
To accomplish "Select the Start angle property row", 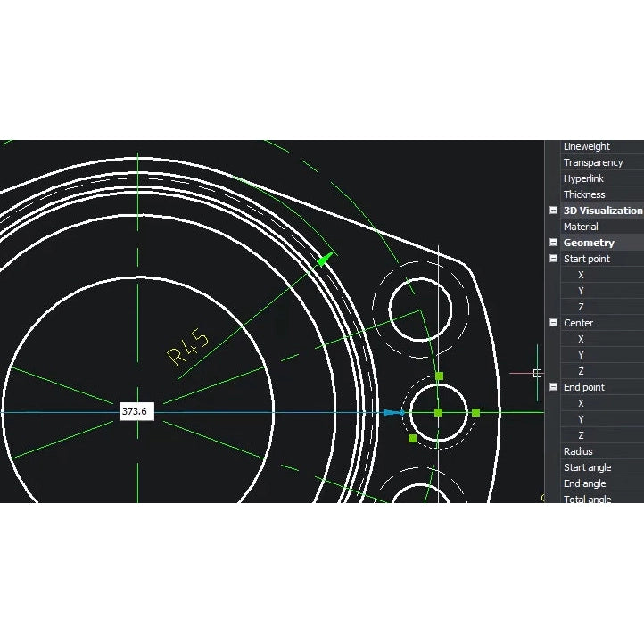I will click(602, 467).
